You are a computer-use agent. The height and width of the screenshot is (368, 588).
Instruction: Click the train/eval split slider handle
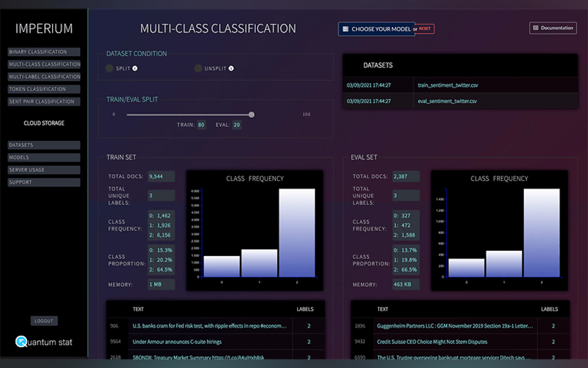252,115
